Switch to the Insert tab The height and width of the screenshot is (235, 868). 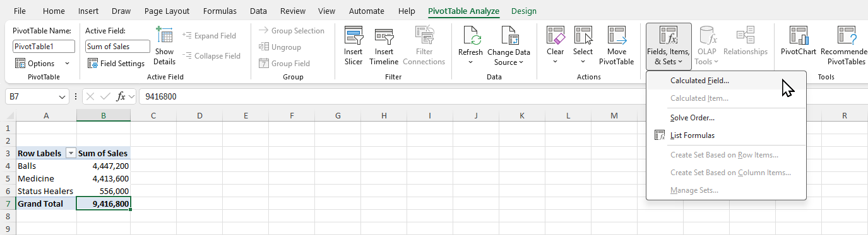pyautogui.click(x=88, y=11)
